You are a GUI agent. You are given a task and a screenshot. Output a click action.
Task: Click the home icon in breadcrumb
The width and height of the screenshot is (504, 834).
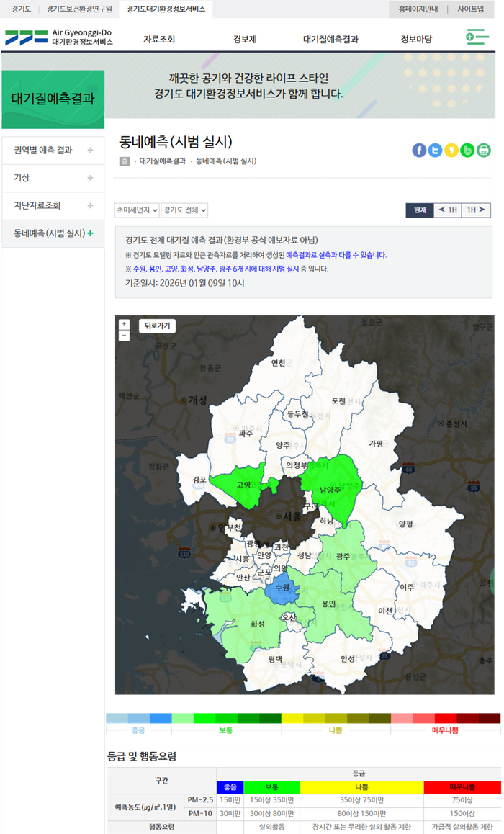tap(125, 161)
